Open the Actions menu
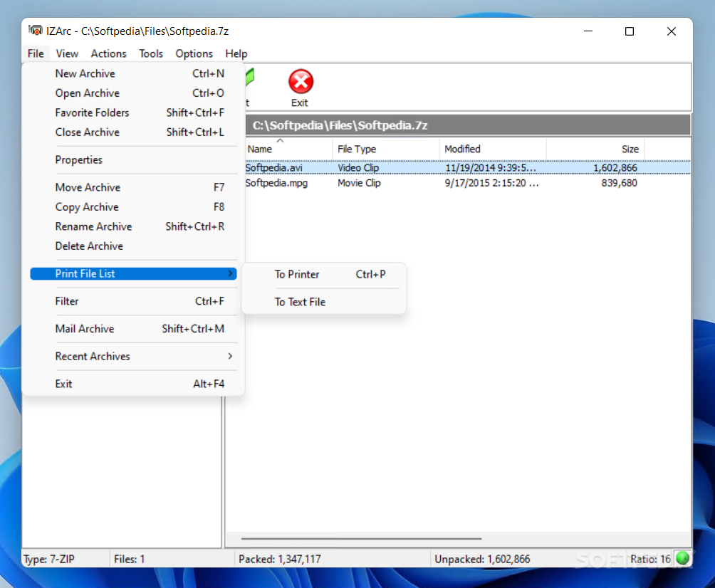The height and width of the screenshot is (588, 715). pos(108,54)
